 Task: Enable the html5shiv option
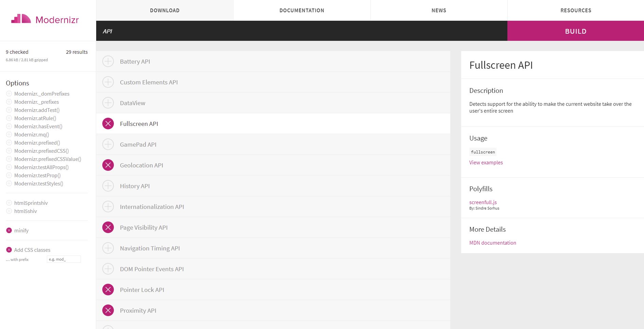click(9, 211)
